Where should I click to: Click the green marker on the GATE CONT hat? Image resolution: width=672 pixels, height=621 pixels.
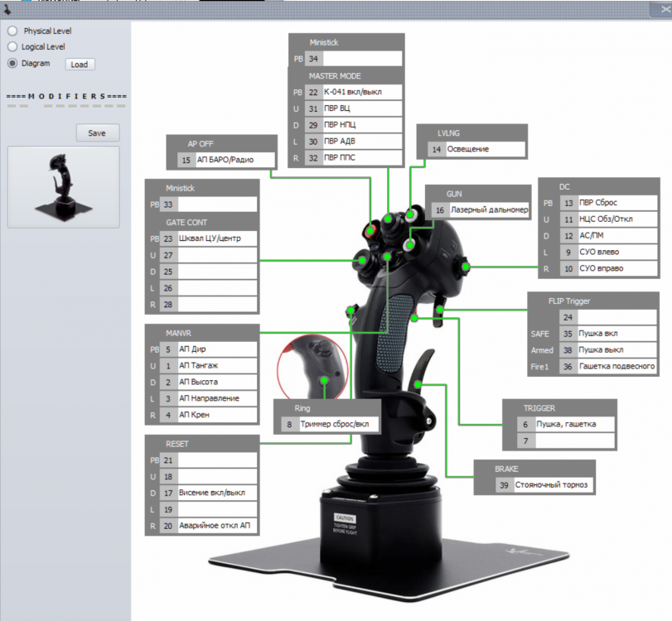(362, 261)
